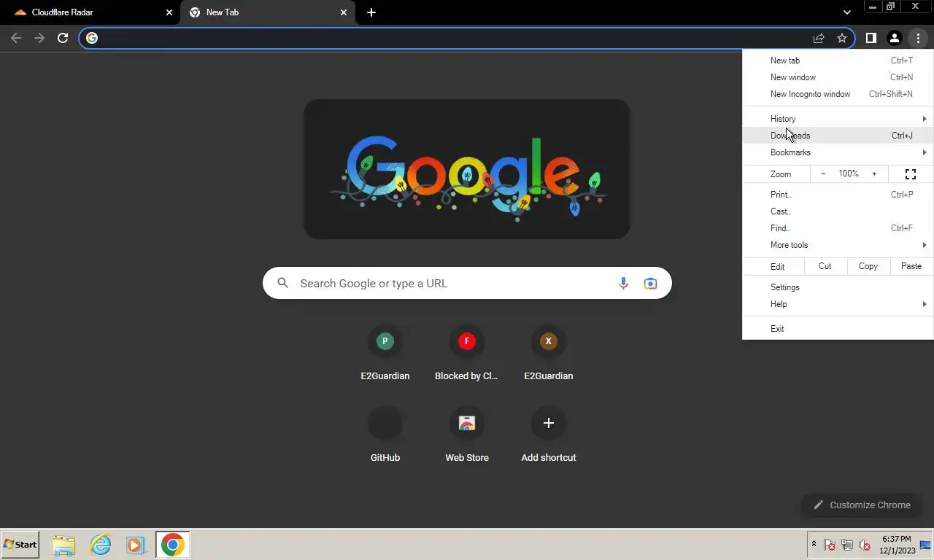Expand the History submenu
Screen dimensions: 934x560
coord(838,119)
